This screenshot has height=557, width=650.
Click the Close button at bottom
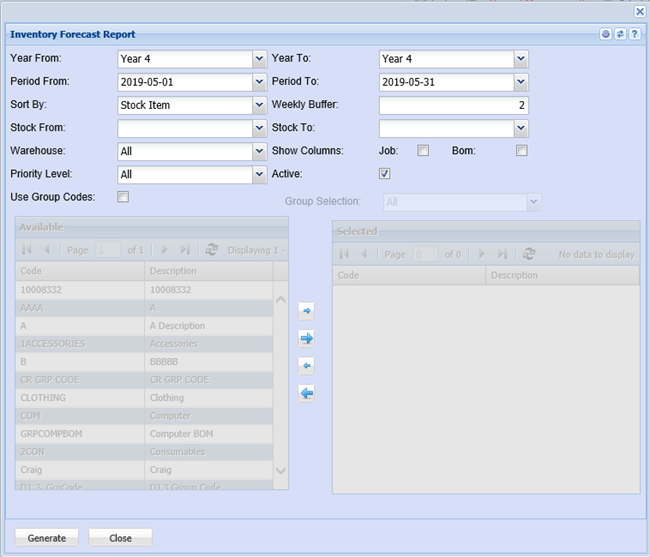pos(120,537)
